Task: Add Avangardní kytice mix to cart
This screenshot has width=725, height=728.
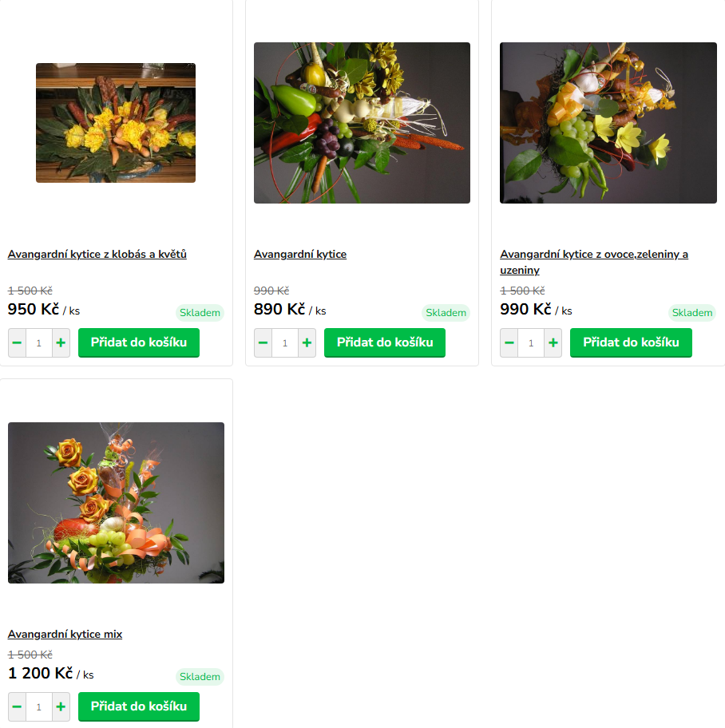Action: click(x=139, y=706)
